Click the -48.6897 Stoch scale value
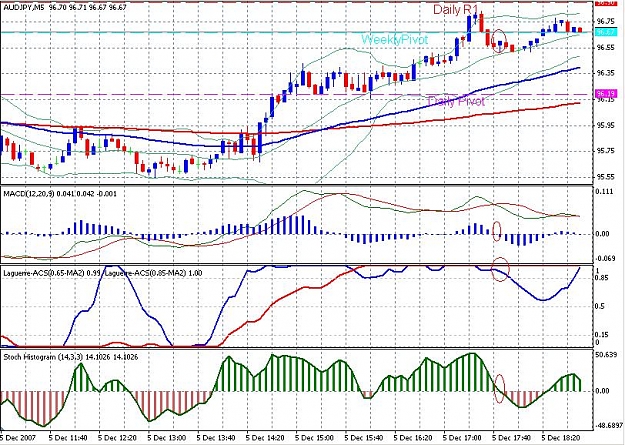Image resolution: width=625 pixels, height=445 pixels. pyautogui.click(x=609, y=426)
